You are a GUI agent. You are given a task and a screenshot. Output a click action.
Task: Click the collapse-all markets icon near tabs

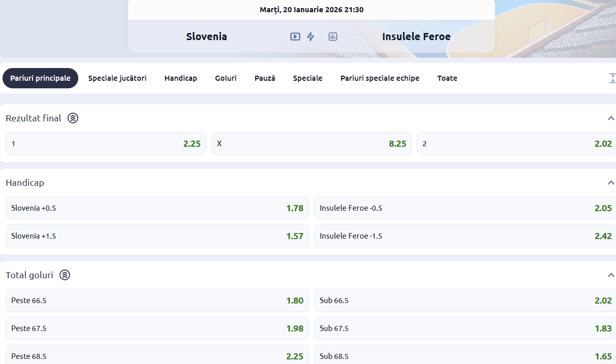click(x=612, y=78)
